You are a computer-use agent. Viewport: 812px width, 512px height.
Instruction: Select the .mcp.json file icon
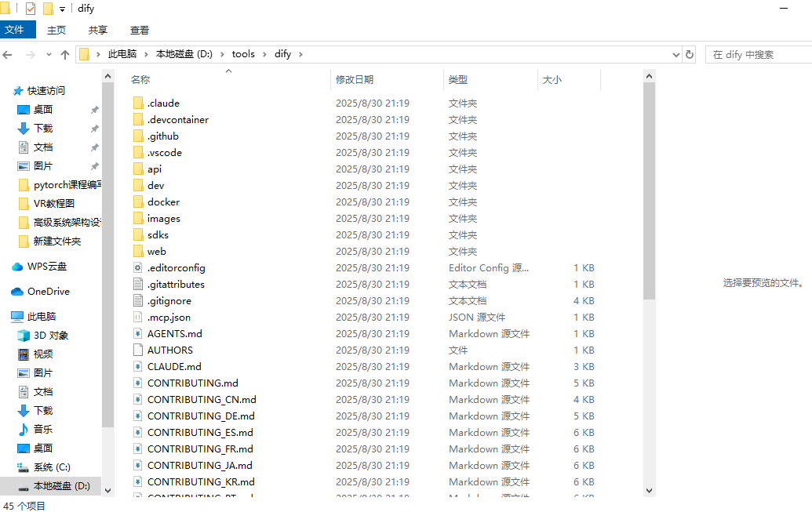(138, 317)
